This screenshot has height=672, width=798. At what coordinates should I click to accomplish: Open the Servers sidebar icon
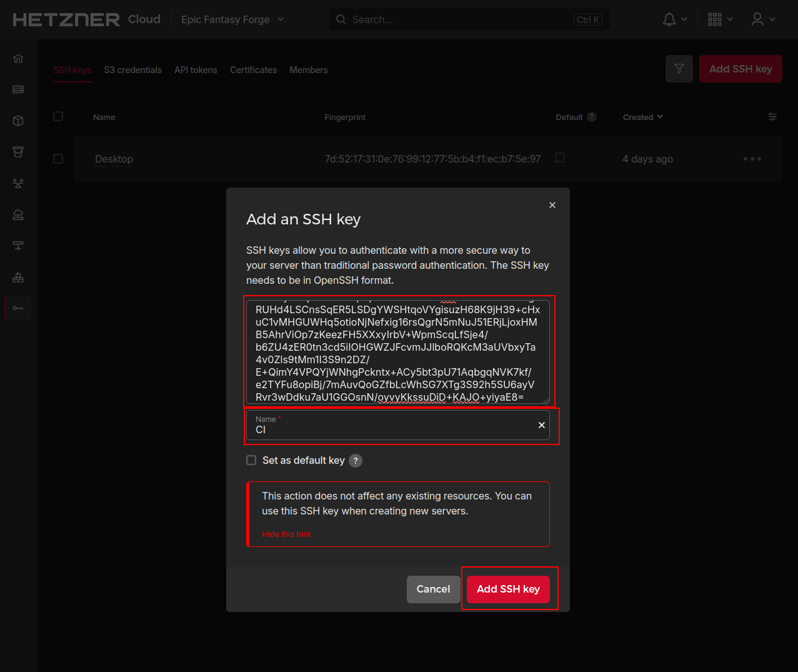click(x=18, y=89)
